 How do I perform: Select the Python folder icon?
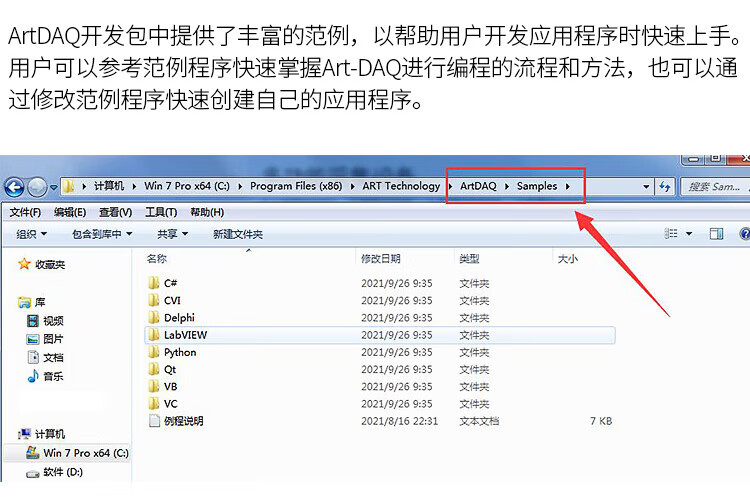[x=154, y=352]
